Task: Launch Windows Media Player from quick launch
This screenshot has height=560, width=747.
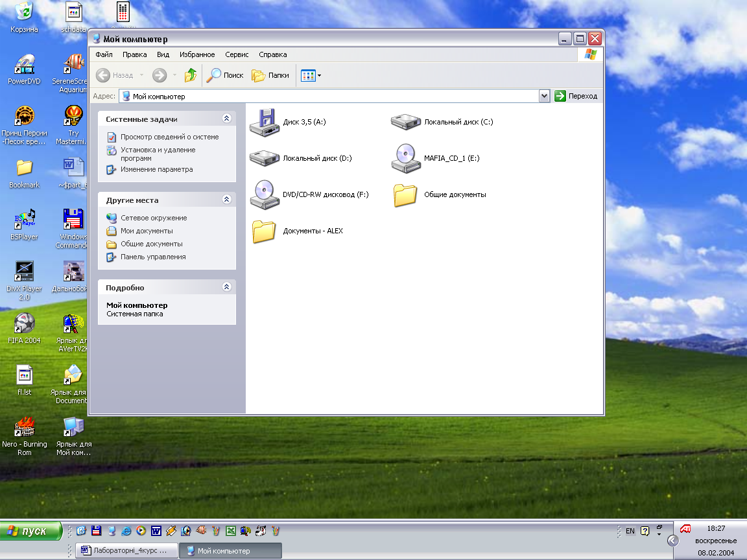Action: [x=141, y=530]
